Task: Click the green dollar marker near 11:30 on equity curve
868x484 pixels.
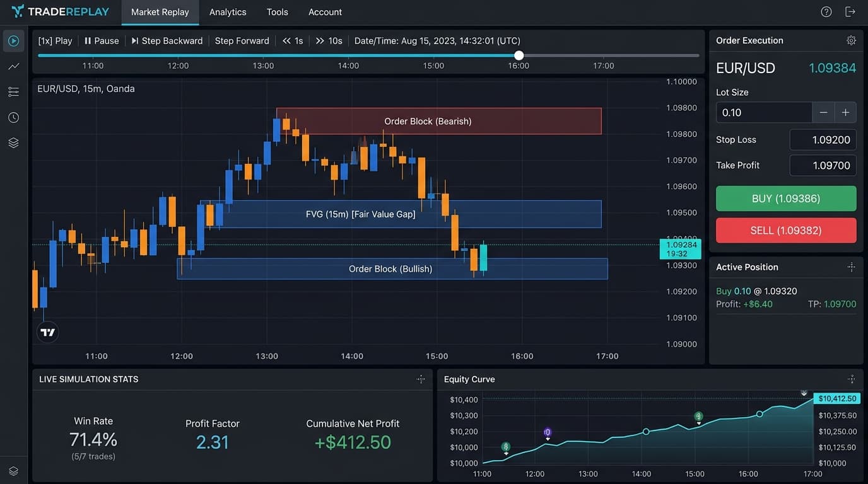Action: 506,448
